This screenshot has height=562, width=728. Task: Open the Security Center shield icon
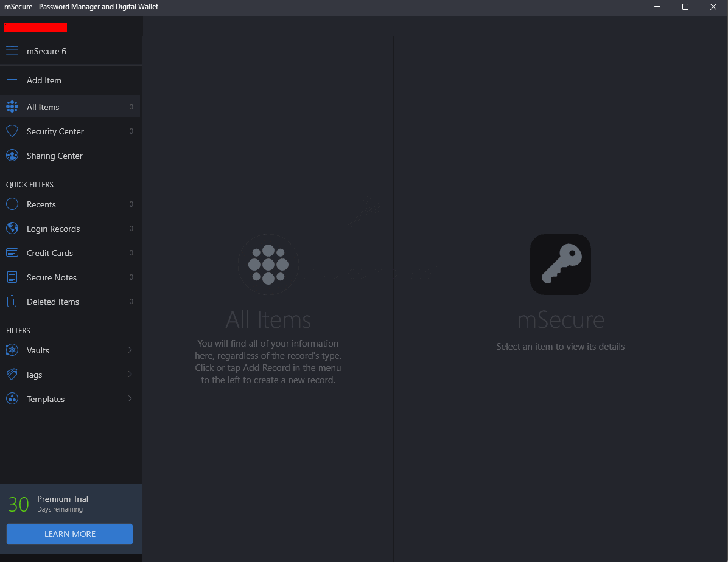click(x=12, y=131)
